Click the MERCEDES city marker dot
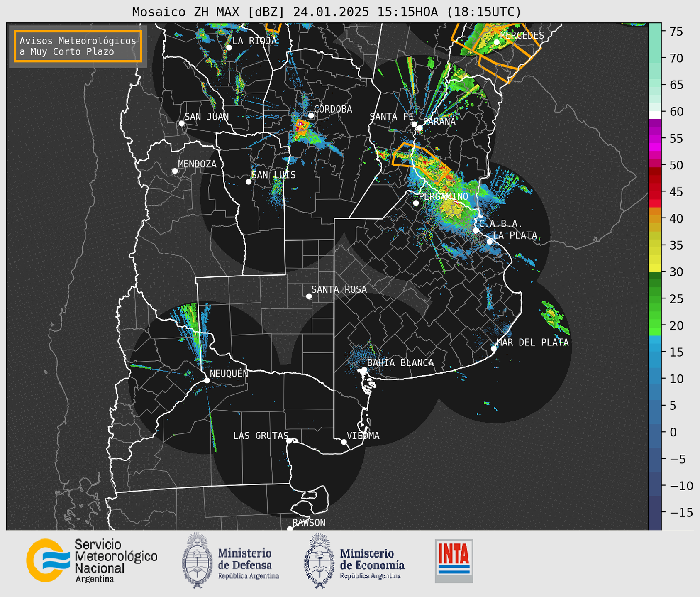This screenshot has width=700, height=597. 497,42
